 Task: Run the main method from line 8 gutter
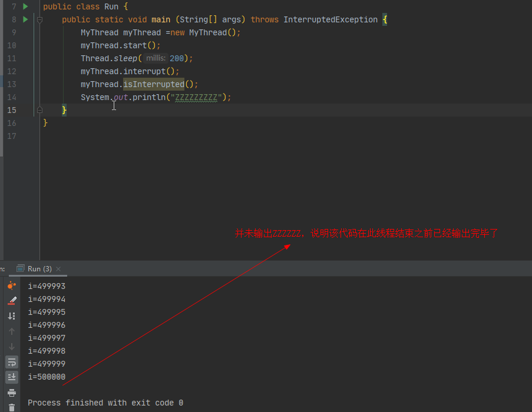tap(25, 19)
